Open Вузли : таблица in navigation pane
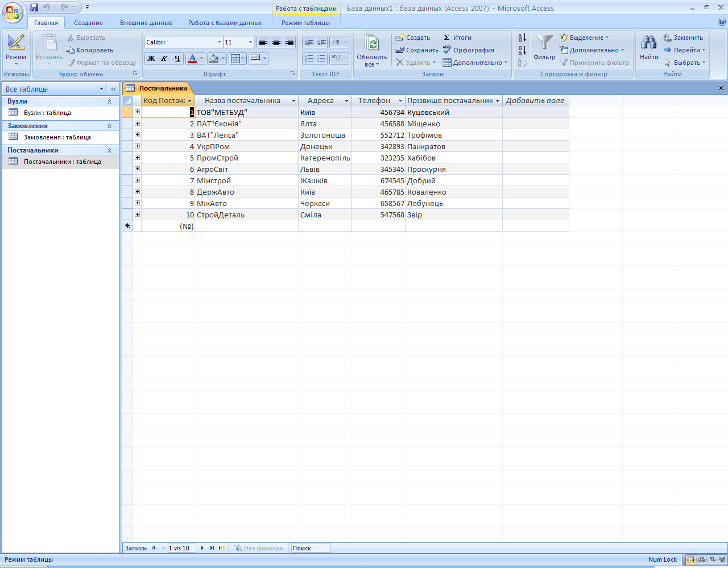This screenshot has height=568, width=728. coord(47,113)
